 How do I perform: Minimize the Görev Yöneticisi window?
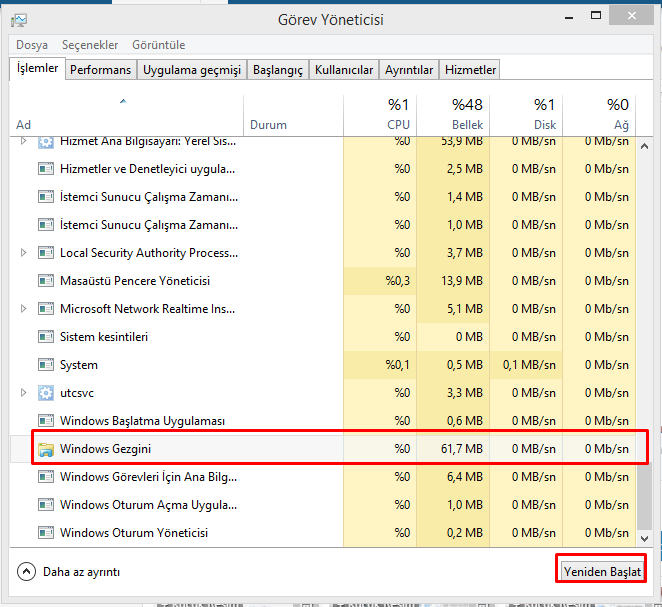tap(569, 17)
